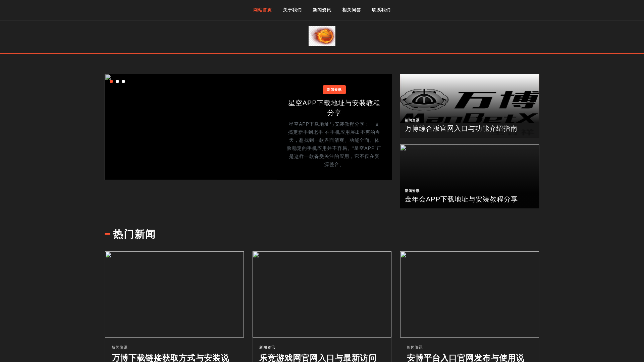Switch to the third carousel slide dot
Image resolution: width=644 pixels, height=362 pixels.
pos(123,81)
